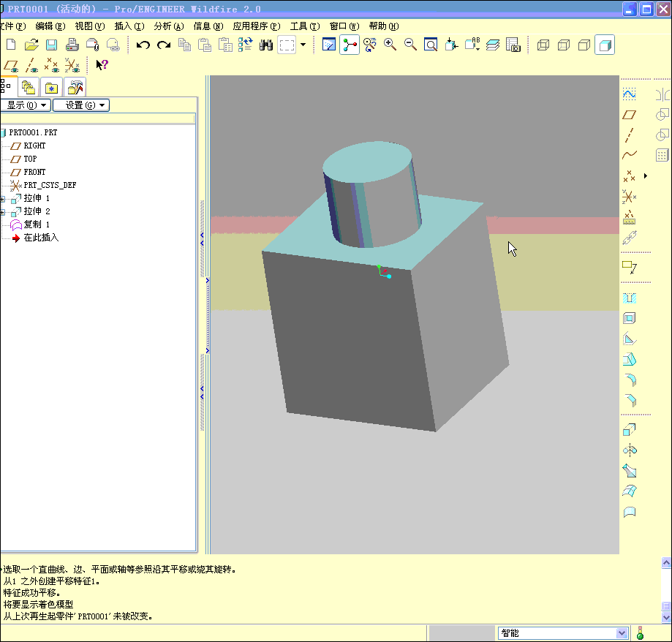The image size is (672, 642).
Task: Open the 智能 selection filter combo box
Action: pyautogui.click(x=563, y=633)
